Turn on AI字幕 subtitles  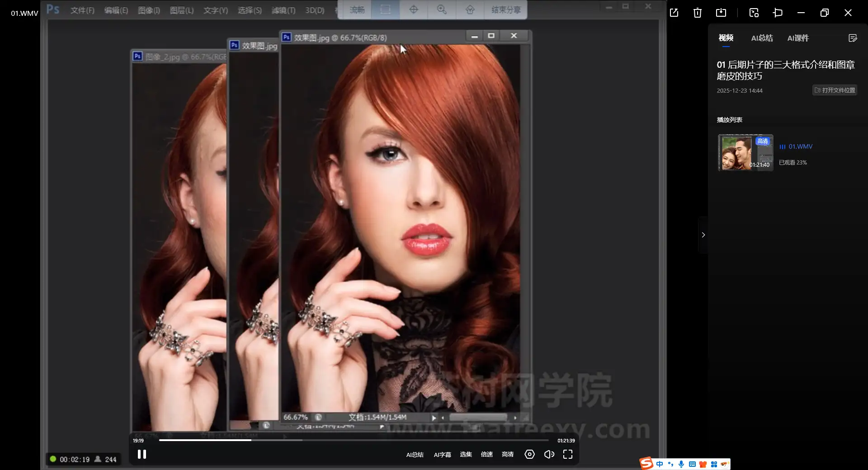(442, 455)
